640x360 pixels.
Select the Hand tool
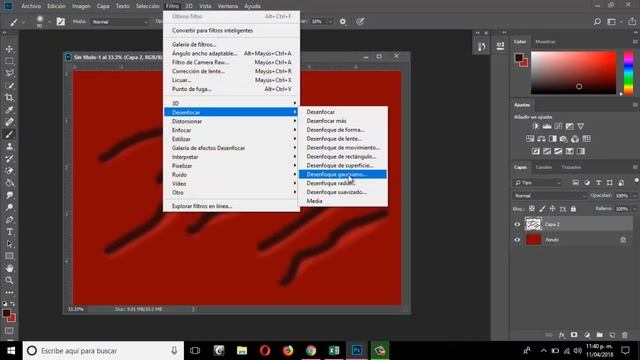click(x=9, y=268)
